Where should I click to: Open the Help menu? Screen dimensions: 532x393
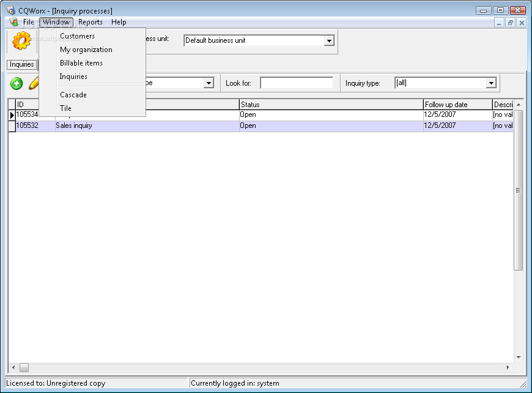pyautogui.click(x=119, y=22)
